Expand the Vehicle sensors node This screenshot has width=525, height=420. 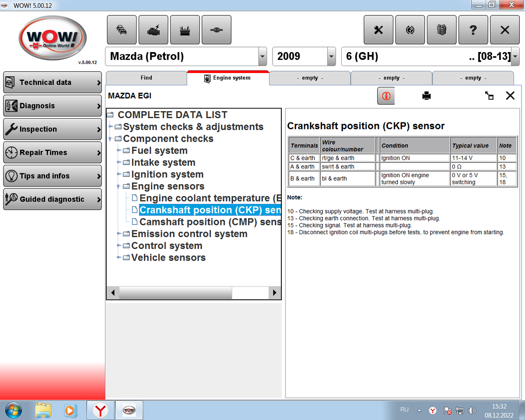click(119, 258)
